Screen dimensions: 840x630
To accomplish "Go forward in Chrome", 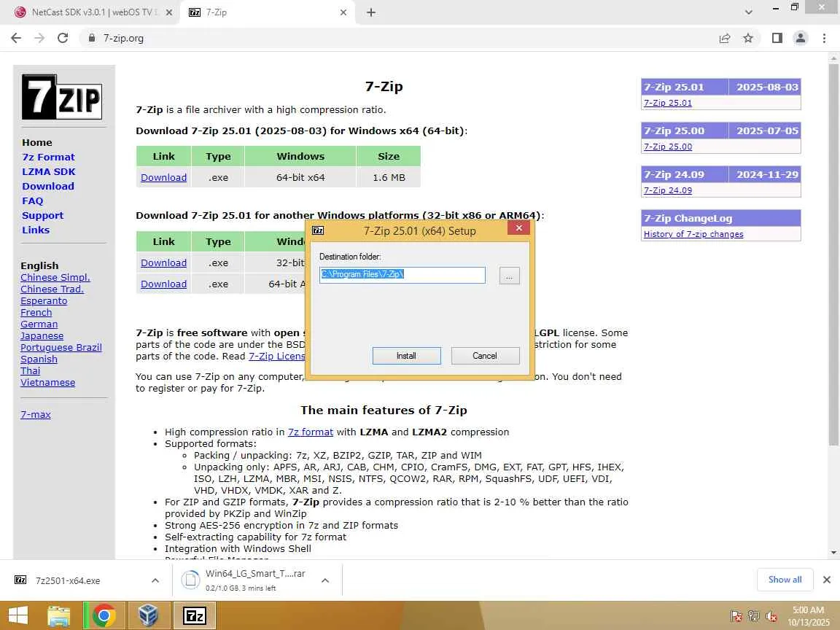I will point(39,38).
